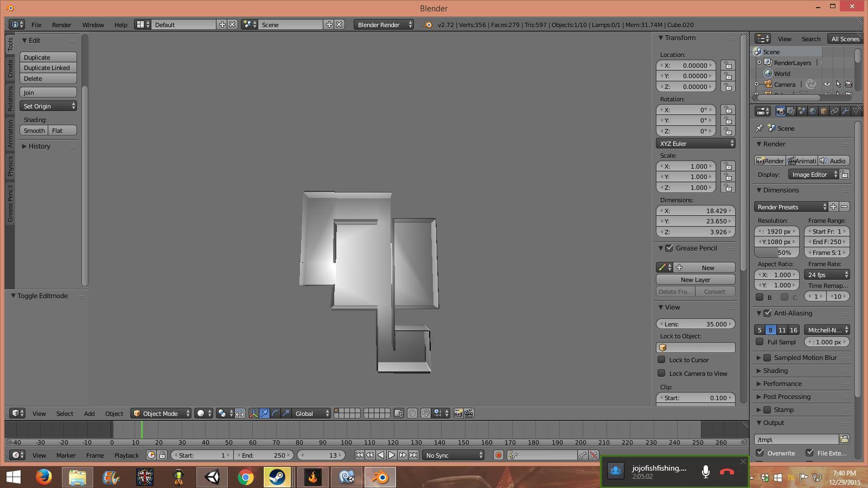Click the Duplicate Linked button
Image resolution: width=868 pixels, height=488 pixels.
coord(48,68)
